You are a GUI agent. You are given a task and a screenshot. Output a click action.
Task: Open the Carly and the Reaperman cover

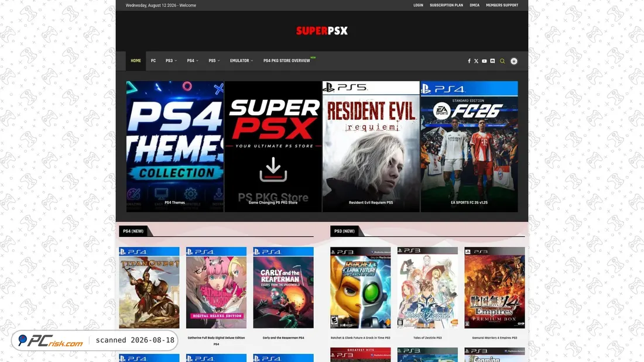[283, 288]
